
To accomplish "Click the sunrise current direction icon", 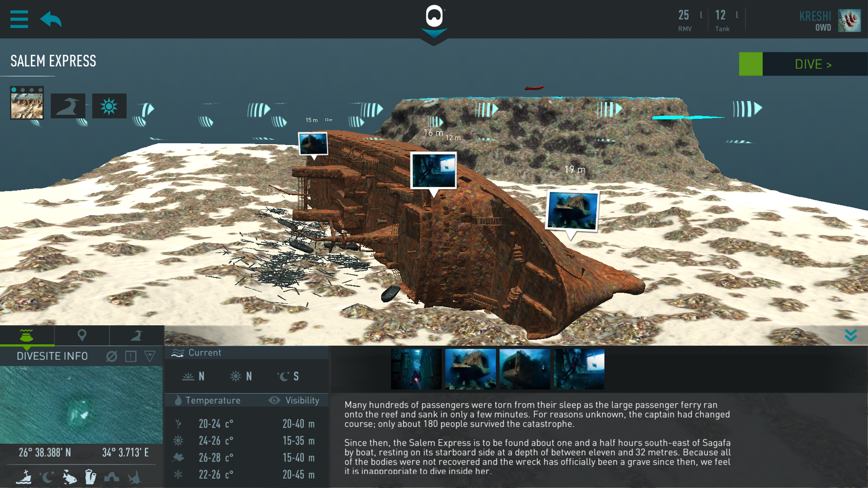I will tap(188, 376).
